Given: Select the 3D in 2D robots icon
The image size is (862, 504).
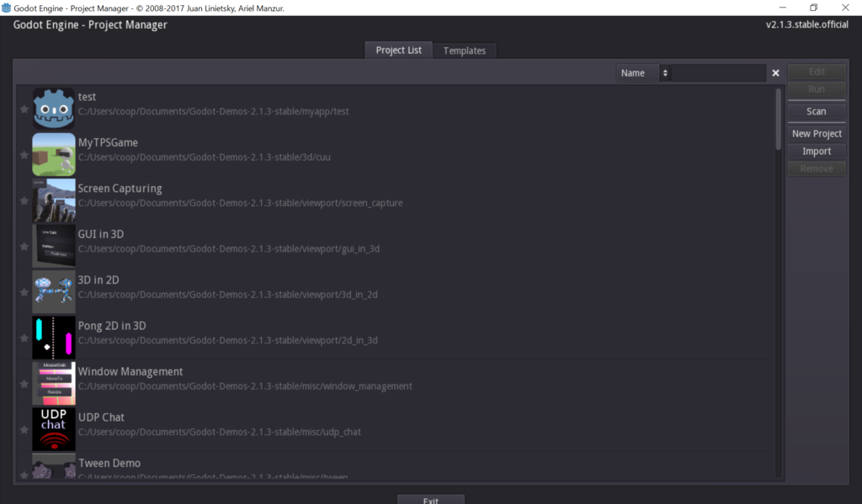Looking at the screenshot, I should [x=54, y=292].
